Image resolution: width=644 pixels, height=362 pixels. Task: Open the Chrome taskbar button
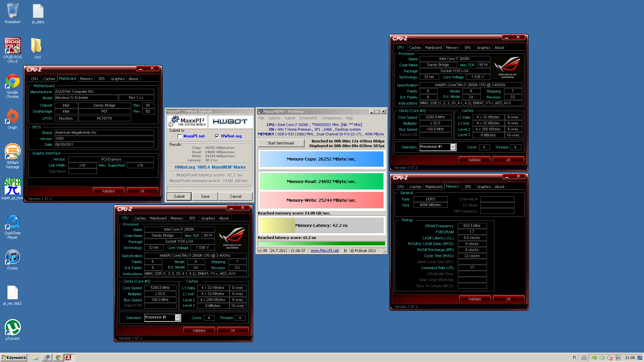point(58,358)
